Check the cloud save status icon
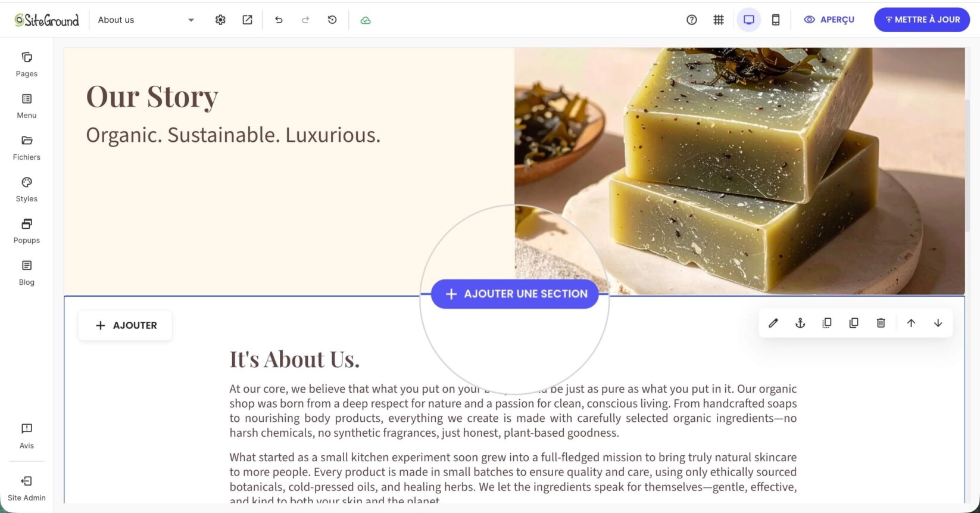This screenshot has width=980, height=513. click(x=366, y=20)
